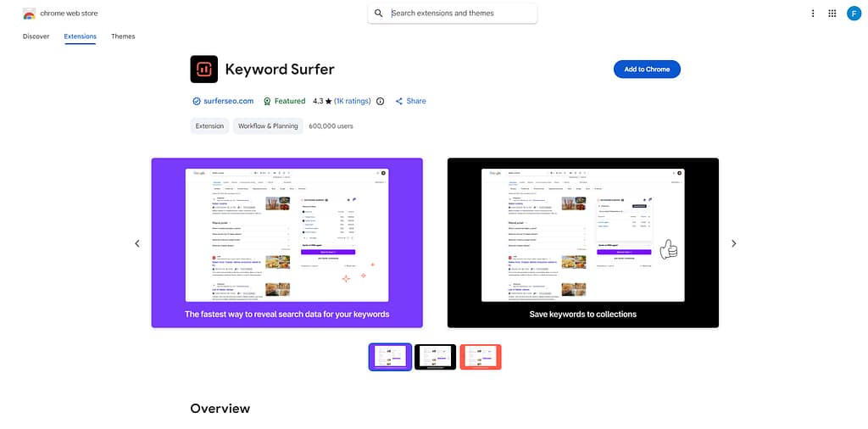The height and width of the screenshot is (429, 868).
Task: Switch to the Extensions tab
Action: [81, 36]
